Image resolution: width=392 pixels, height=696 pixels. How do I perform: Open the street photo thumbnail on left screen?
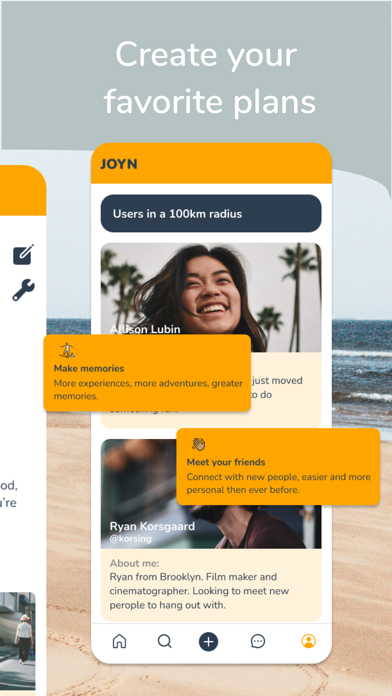tap(17, 641)
